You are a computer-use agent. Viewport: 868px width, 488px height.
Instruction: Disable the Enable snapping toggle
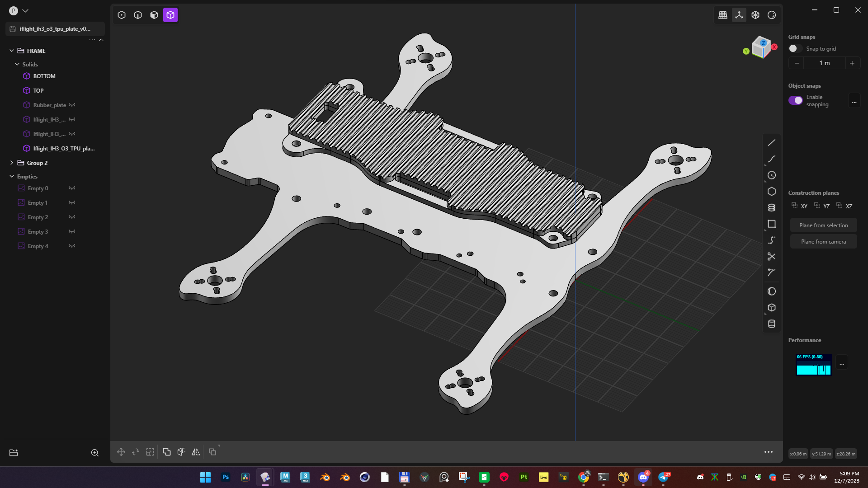pyautogui.click(x=796, y=100)
